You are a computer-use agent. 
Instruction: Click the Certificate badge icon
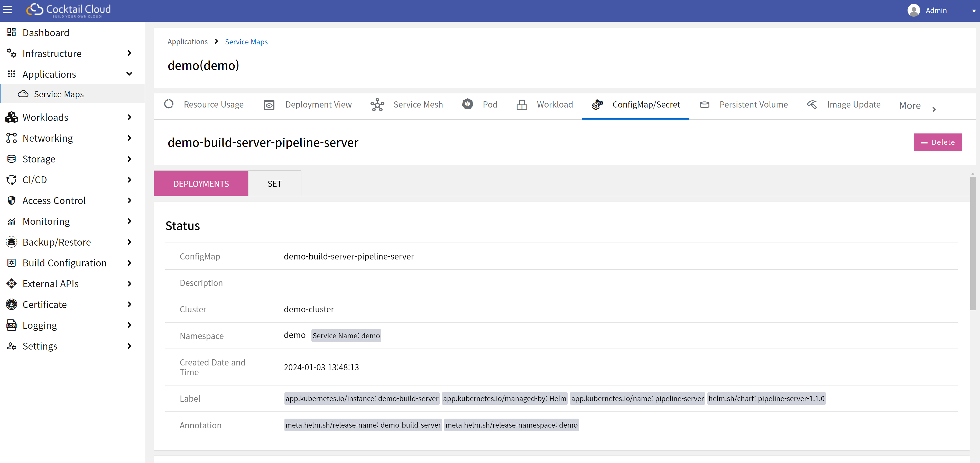point(11,304)
